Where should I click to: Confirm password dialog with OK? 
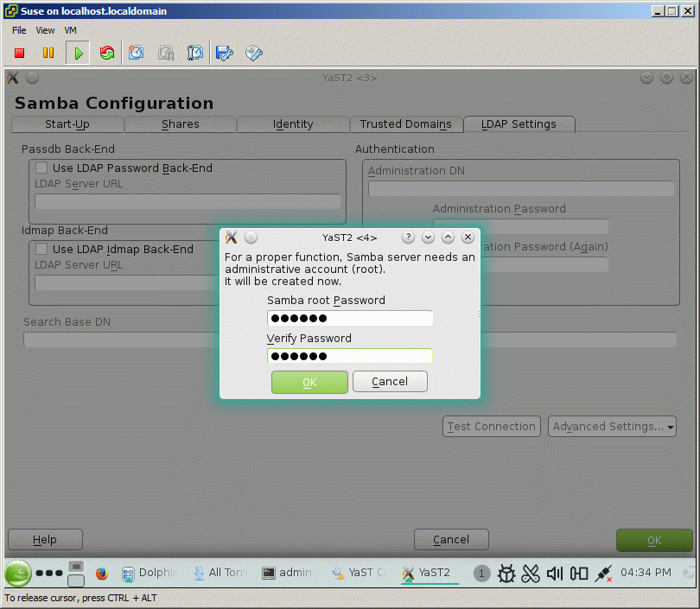click(x=309, y=383)
